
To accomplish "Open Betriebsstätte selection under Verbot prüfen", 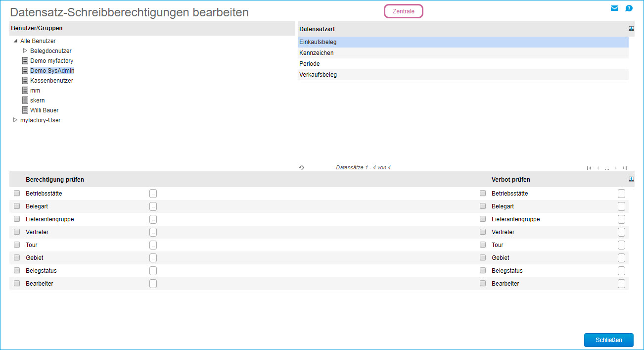I will (621, 194).
